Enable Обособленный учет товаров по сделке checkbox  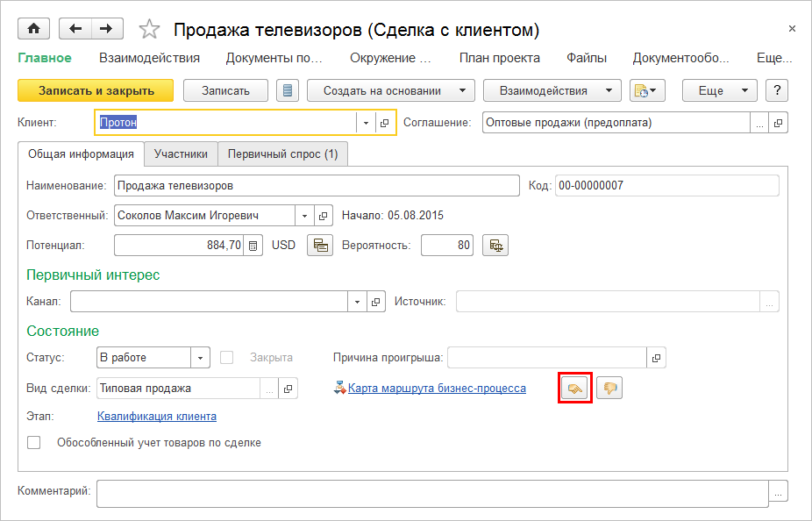point(34,443)
